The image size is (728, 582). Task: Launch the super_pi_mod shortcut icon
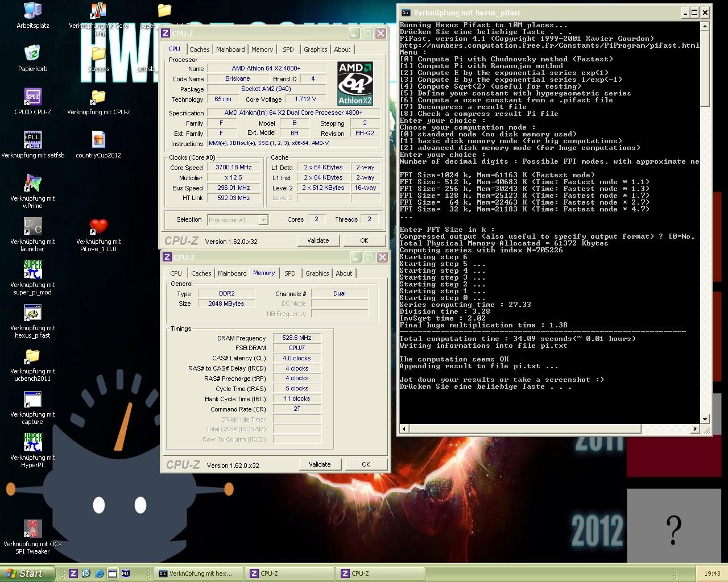click(x=32, y=269)
